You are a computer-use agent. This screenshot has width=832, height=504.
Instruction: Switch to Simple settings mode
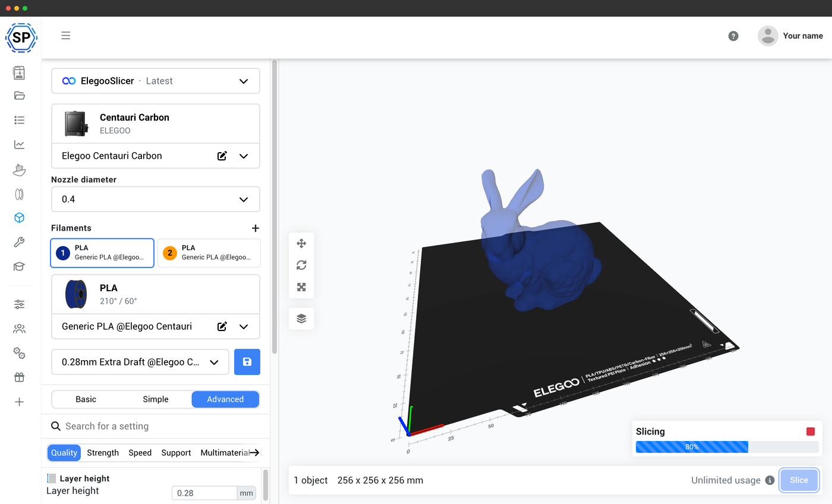coord(156,399)
